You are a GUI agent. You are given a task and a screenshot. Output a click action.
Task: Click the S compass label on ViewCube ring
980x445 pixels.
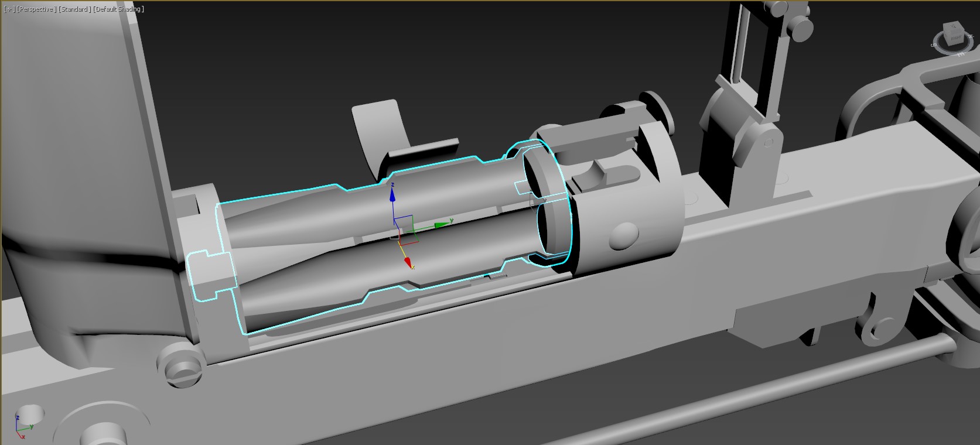click(933, 45)
